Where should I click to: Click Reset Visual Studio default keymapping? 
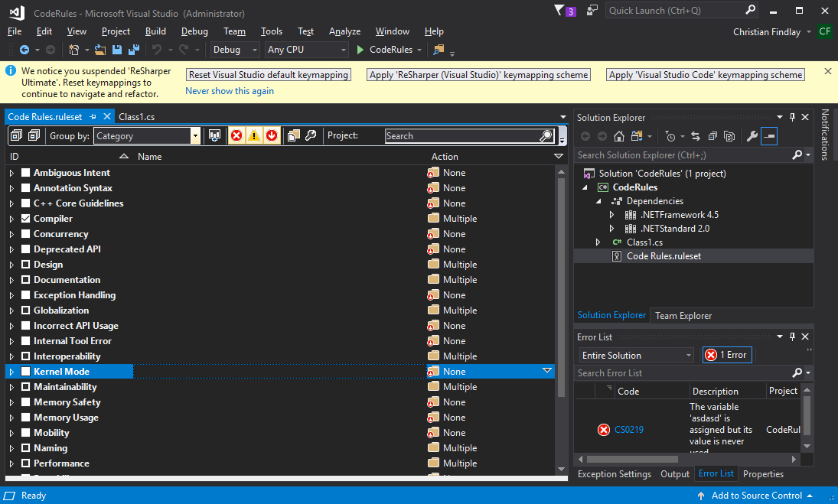269,75
